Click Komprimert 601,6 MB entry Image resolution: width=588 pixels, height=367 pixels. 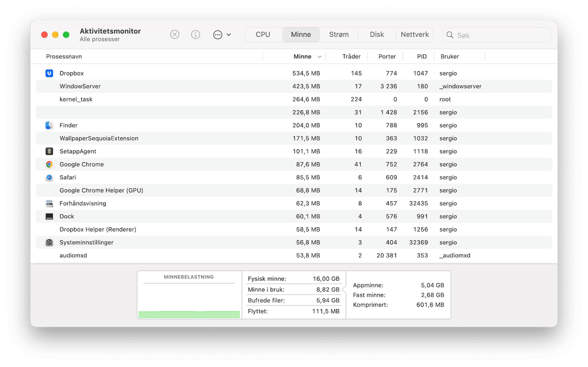click(x=398, y=305)
